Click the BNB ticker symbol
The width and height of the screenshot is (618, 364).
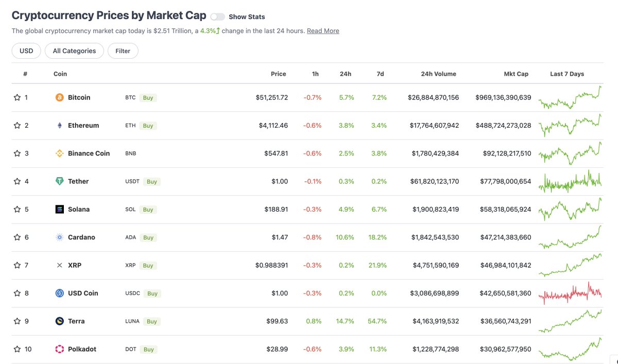[131, 153]
